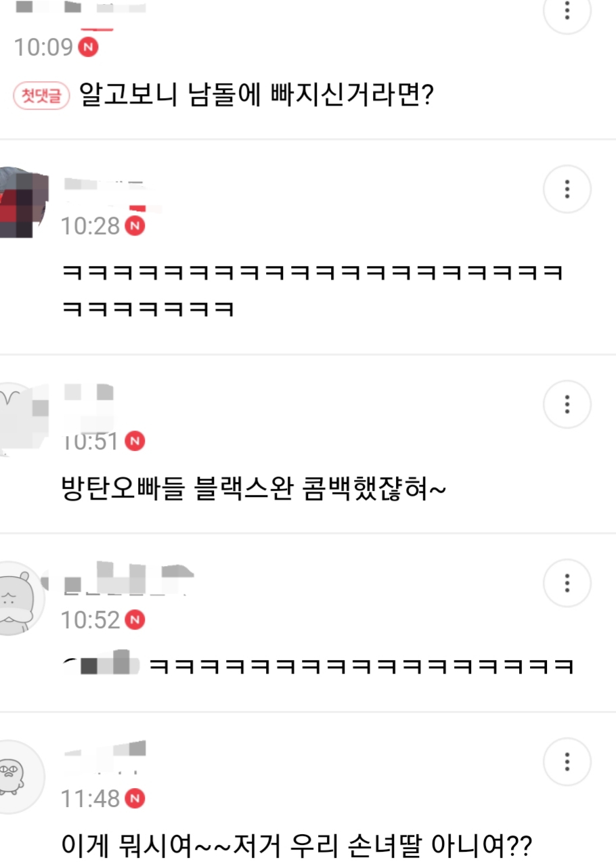Click red N badge beside 10:28
616x868 pixels.
pos(135,225)
